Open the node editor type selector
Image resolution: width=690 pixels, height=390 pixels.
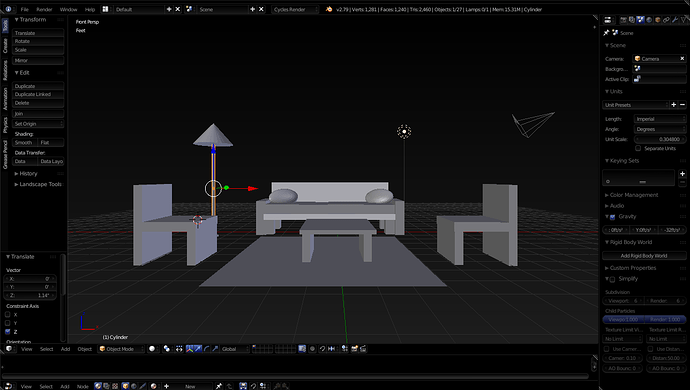(x=9, y=386)
